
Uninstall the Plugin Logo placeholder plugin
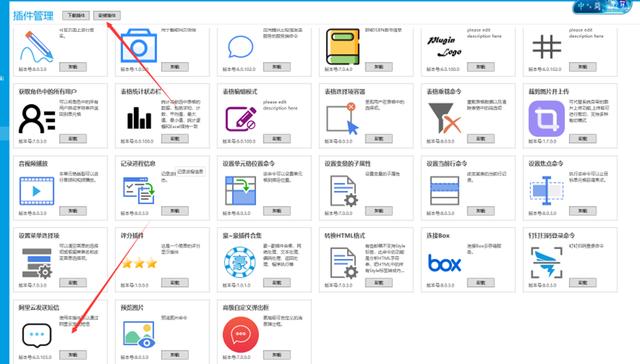481,67
